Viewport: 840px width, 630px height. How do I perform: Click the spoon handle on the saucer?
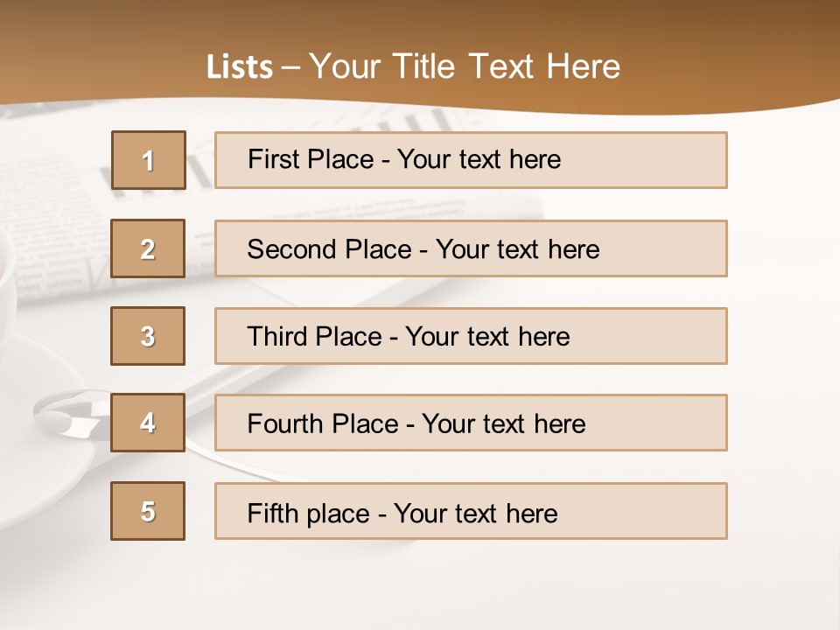[x=61, y=411]
